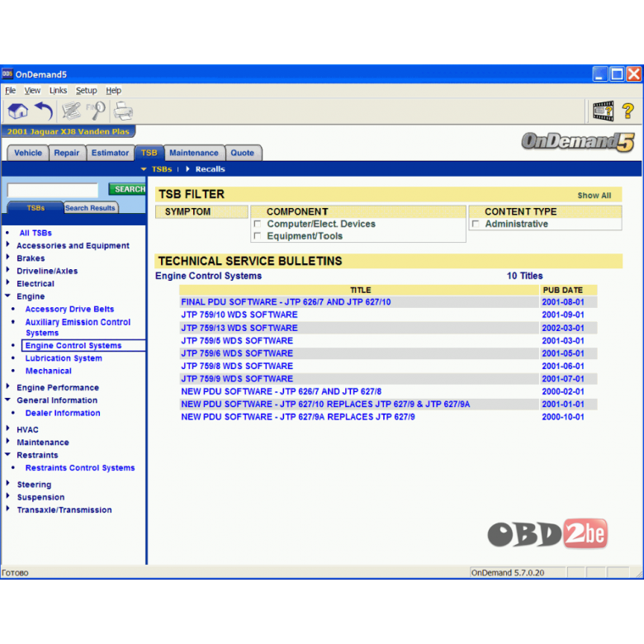Open JTP 759/5 WDS SOFTWARE bulletin

point(237,340)
